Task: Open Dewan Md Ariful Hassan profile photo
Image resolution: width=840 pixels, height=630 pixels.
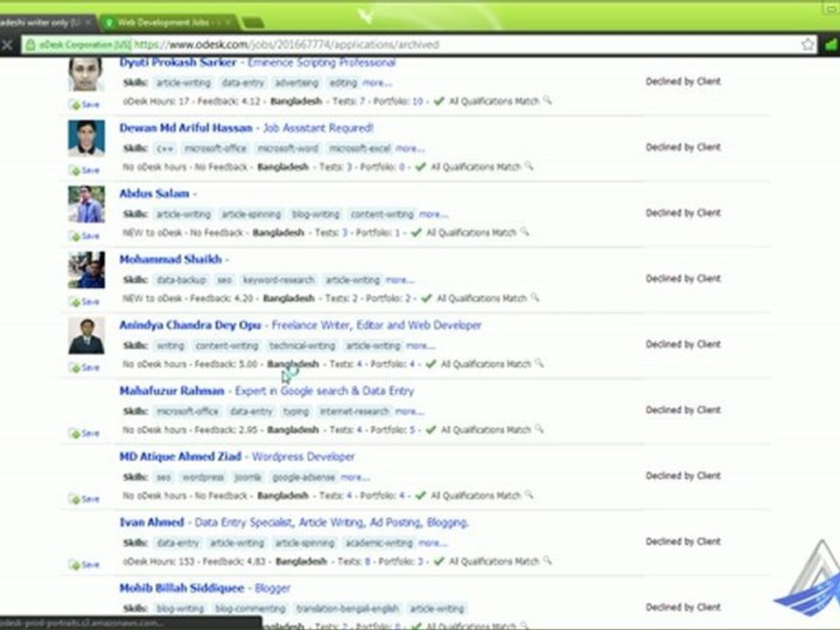Action: [87, 138]
